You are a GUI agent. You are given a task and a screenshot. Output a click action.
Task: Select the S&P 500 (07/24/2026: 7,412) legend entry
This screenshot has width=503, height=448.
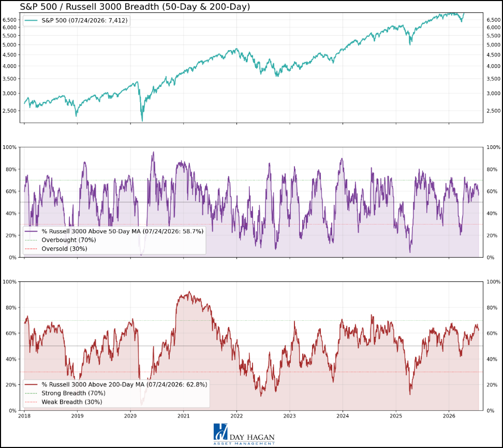point(77,21)
